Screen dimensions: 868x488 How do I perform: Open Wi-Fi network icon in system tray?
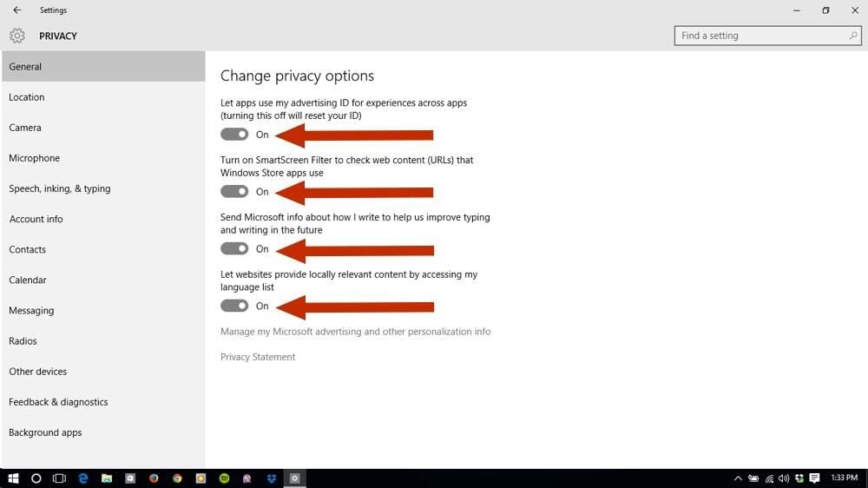(x=769, y=478)
